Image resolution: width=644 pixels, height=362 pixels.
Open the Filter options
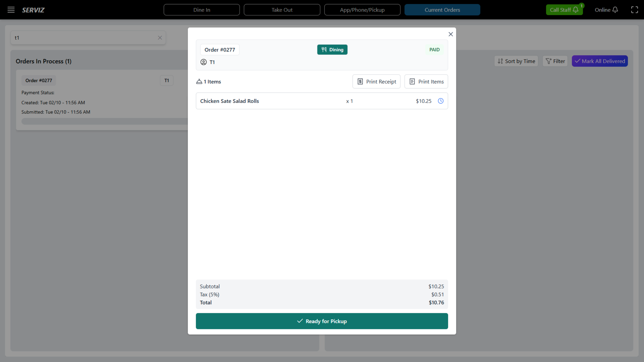click(x=555, y=61)
